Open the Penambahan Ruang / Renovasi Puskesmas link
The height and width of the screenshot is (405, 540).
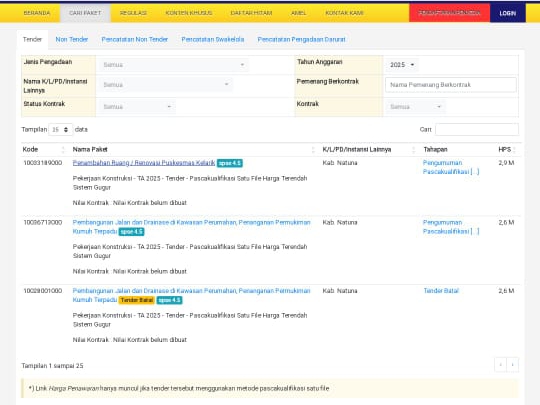coord(144,163)
